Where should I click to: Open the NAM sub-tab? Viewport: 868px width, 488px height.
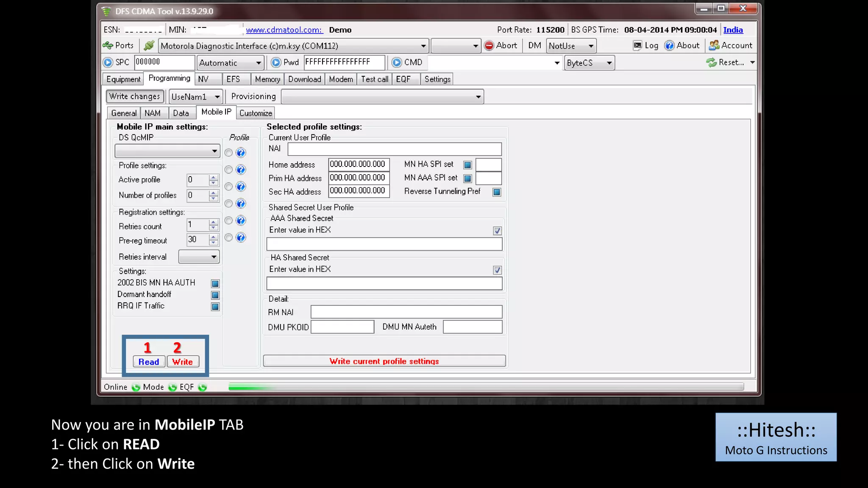152,113
